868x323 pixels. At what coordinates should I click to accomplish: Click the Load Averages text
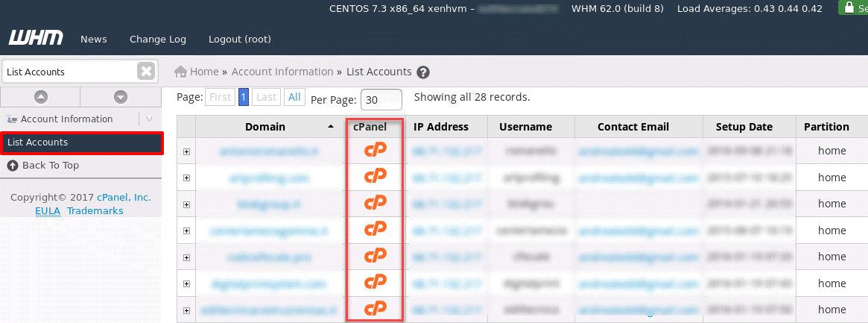click(x=750, y=8)
